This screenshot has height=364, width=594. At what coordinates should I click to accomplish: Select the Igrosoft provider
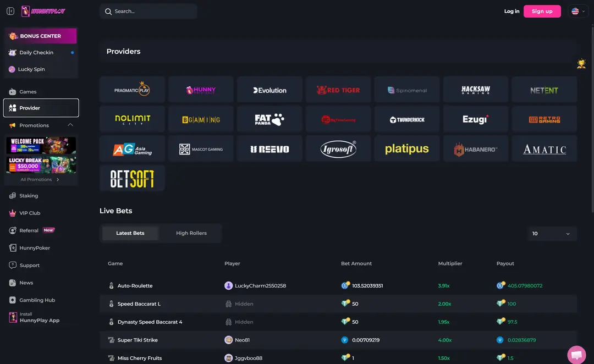[x=338, y=148]
